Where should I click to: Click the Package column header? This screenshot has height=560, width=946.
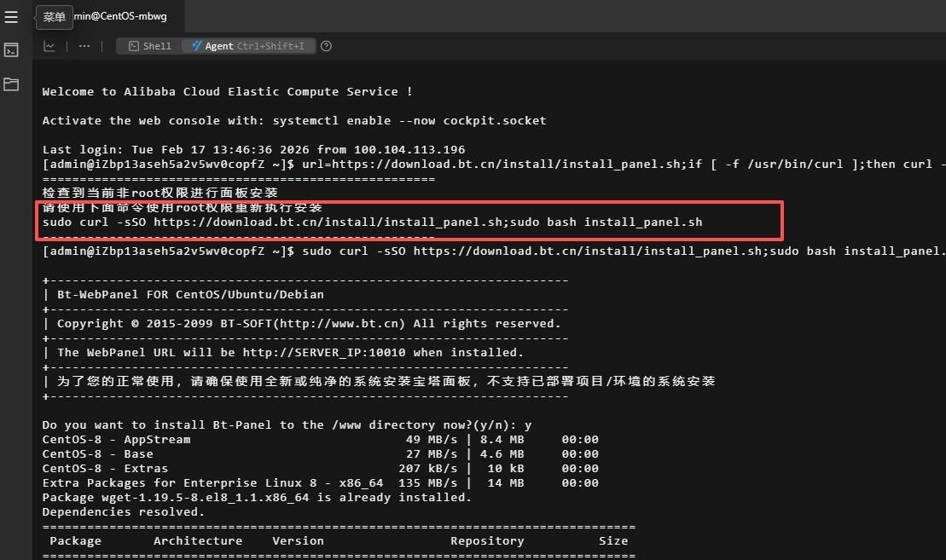[75, 541]
